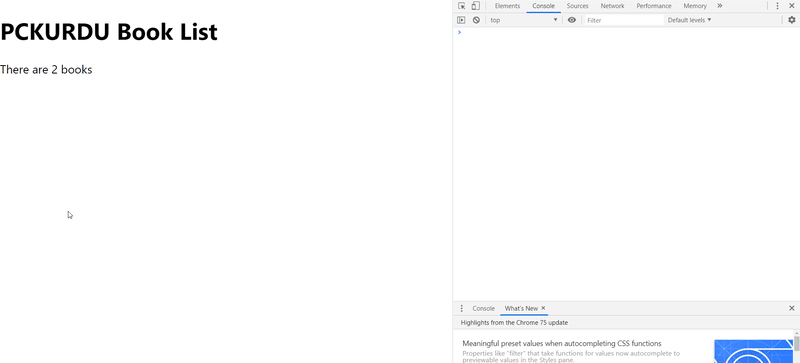Open the Sources tab
The image size is (800, 363).
coord(578,6)
